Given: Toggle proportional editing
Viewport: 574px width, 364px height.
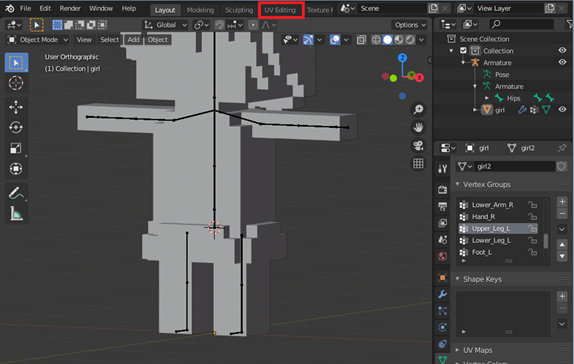Looking at the screenshot, I should [253, 25].
